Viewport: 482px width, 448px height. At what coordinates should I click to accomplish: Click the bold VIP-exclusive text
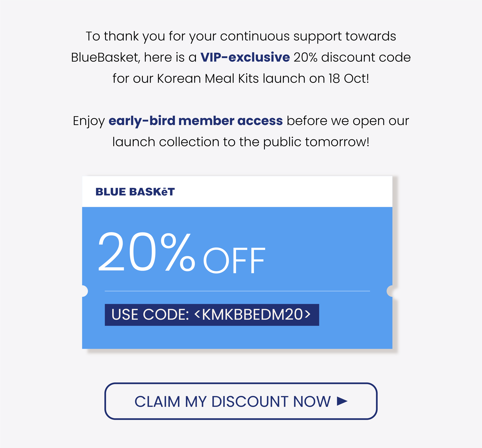click(245, 57)
